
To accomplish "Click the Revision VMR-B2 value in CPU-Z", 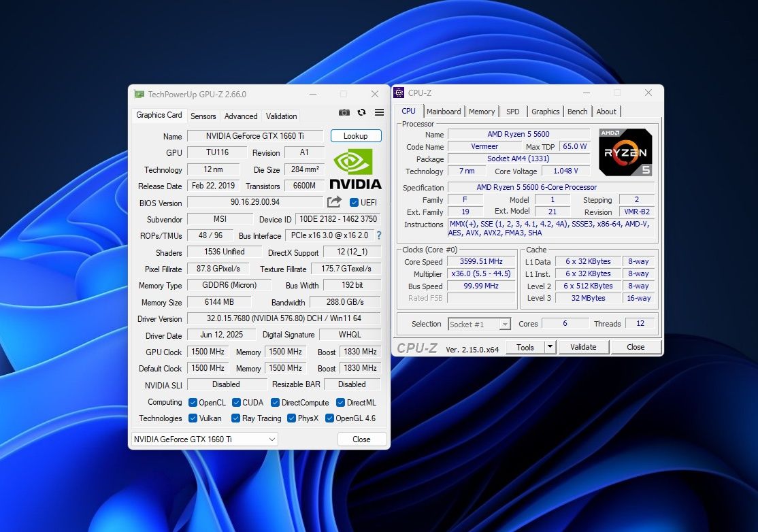I will tap(637, 212).
